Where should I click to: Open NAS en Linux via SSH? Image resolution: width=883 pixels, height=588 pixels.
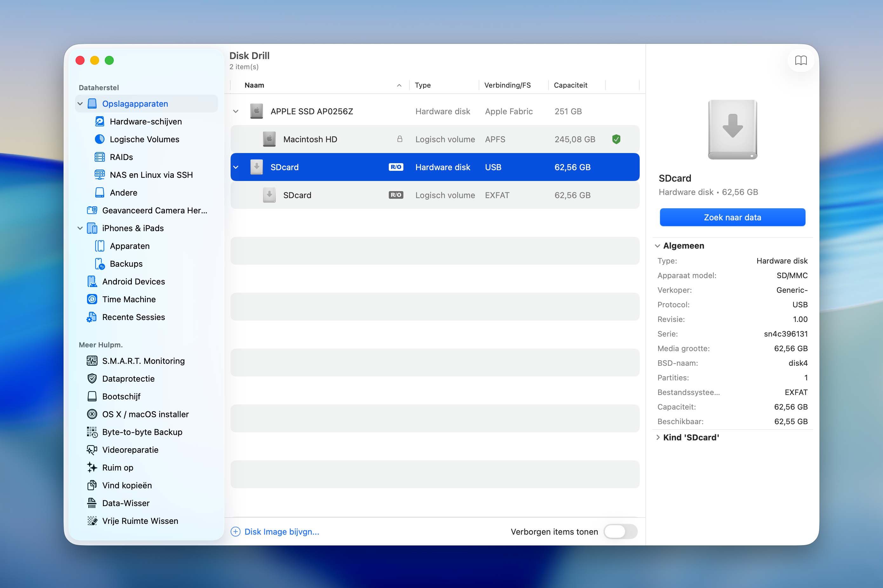tap(151, 175)
